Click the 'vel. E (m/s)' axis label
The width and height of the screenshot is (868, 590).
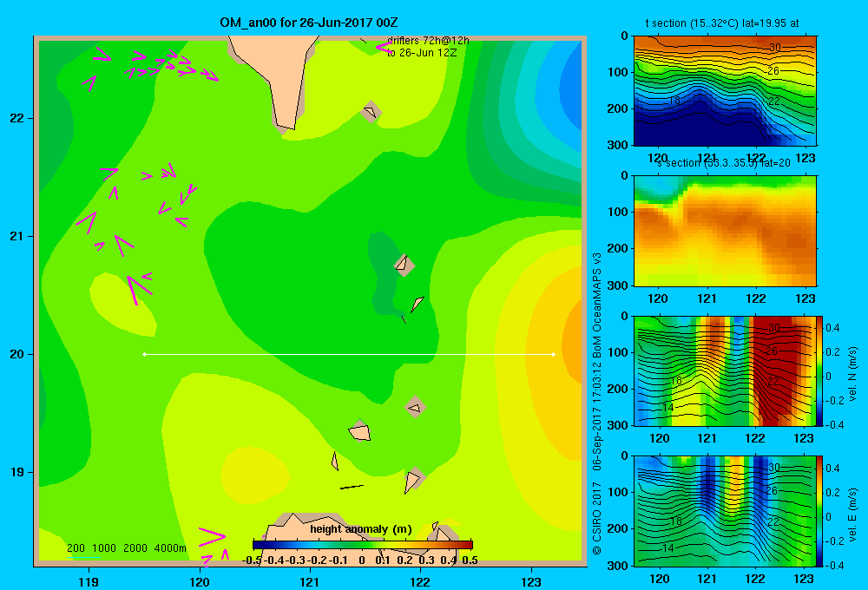(853, 515)
